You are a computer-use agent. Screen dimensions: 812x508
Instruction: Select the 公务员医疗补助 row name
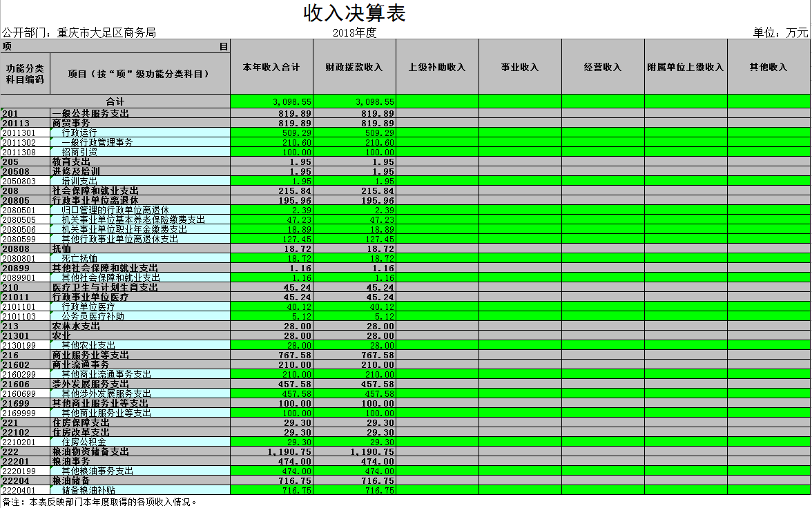tap(93, 316)
